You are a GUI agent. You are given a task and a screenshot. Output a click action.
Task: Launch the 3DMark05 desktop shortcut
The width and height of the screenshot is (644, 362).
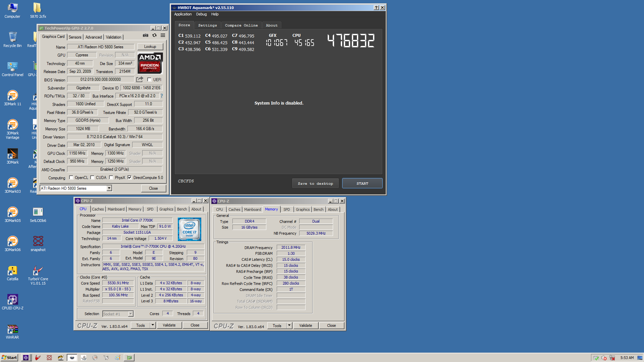point(12,215)
